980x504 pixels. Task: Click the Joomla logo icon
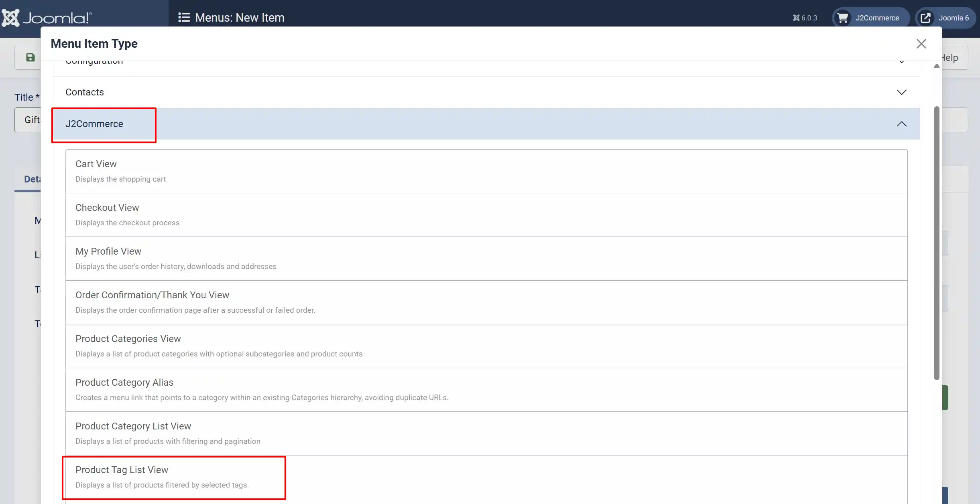pos(10,18)
